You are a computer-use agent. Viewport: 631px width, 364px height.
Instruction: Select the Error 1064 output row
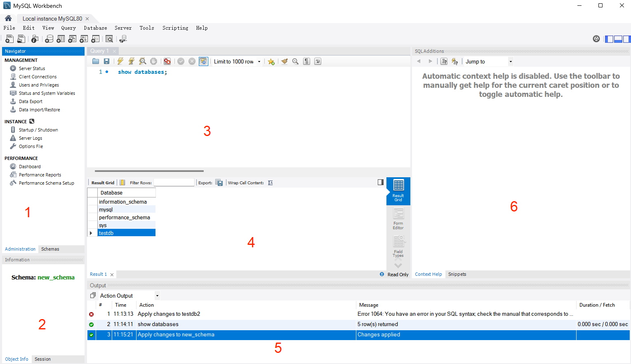pyautogui.click(x=358, y=314)
